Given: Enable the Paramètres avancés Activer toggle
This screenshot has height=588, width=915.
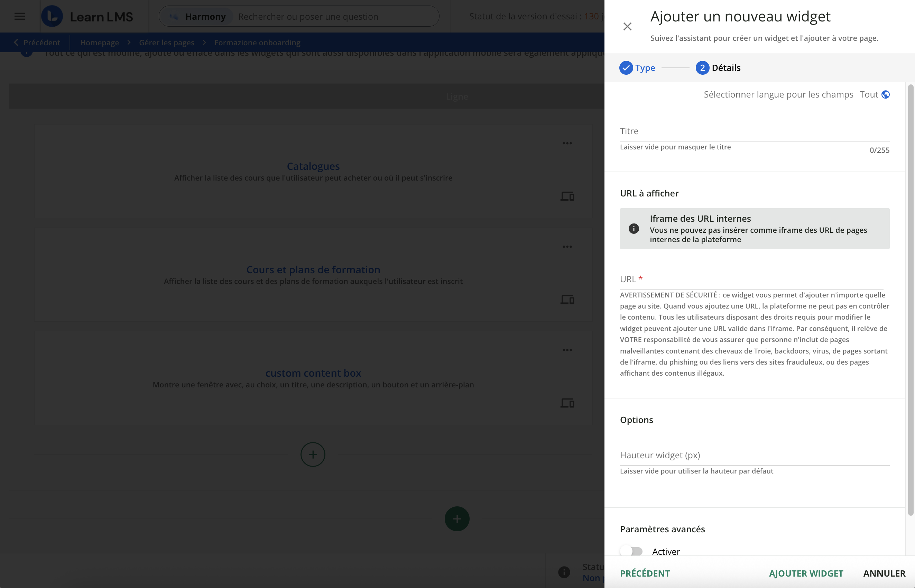Looking at the screenshot, I should (631, 551).
